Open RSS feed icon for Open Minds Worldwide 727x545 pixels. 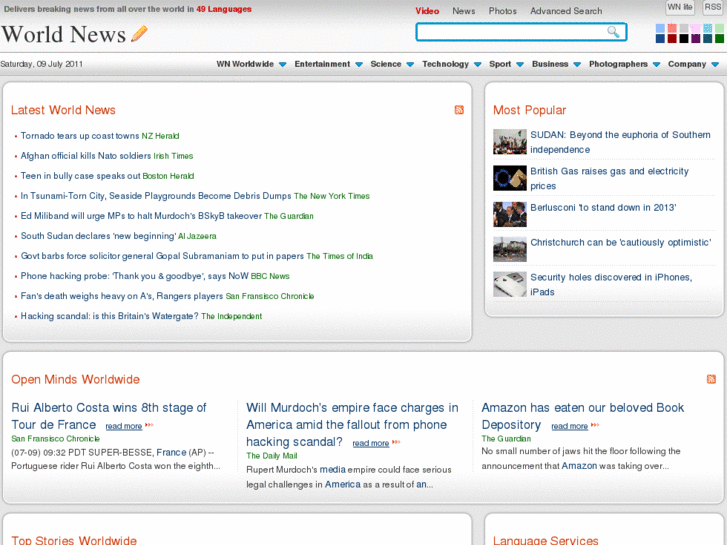711,379
